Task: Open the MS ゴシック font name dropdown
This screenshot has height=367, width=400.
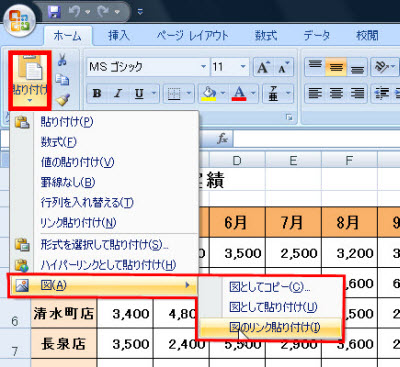Action: (203, 67)
